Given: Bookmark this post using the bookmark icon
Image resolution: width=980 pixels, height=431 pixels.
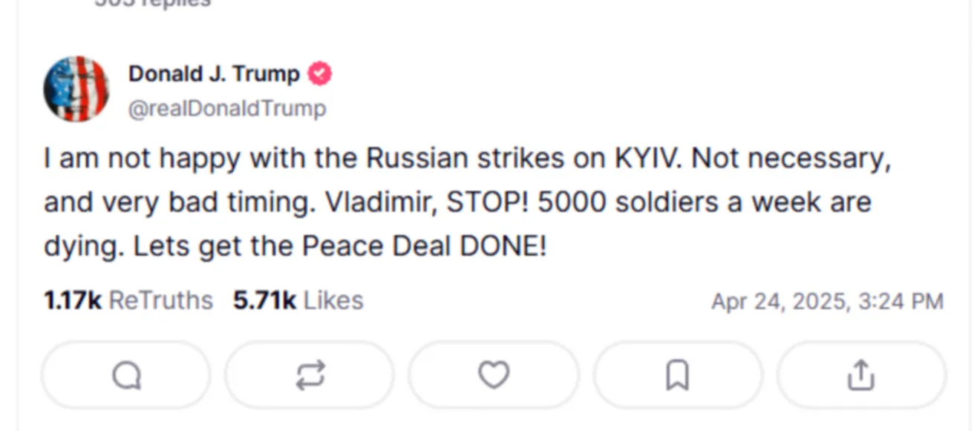Looking at the screenshot, I should click(677, 375).
